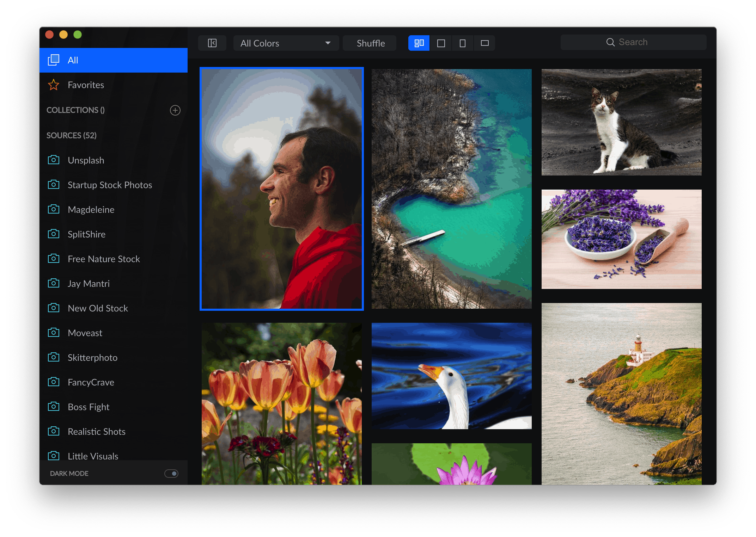This screenshot has width=756, height=537.
Task: Toggle the Dark Mode switch
Action: [171, 473]
